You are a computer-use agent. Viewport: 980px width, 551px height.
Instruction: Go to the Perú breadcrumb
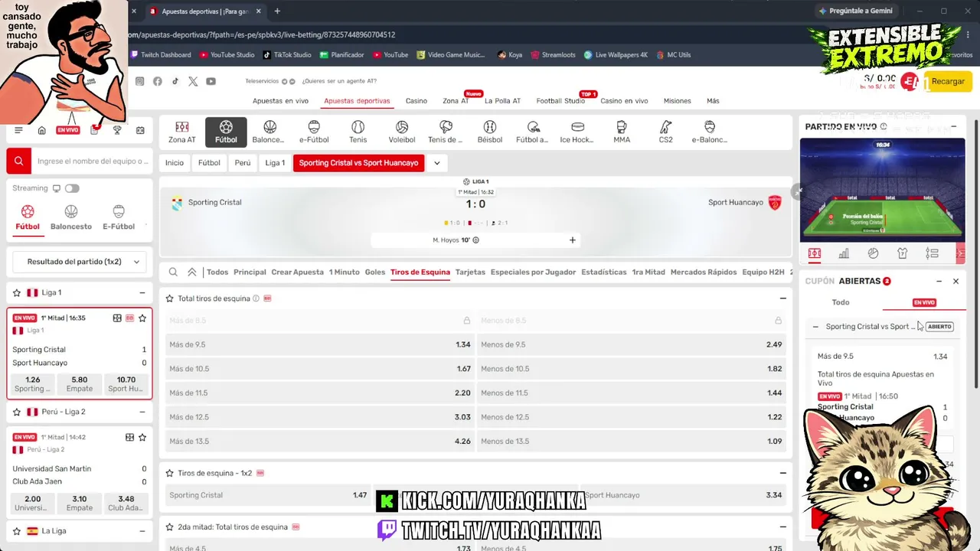click(x=243, y=163)
